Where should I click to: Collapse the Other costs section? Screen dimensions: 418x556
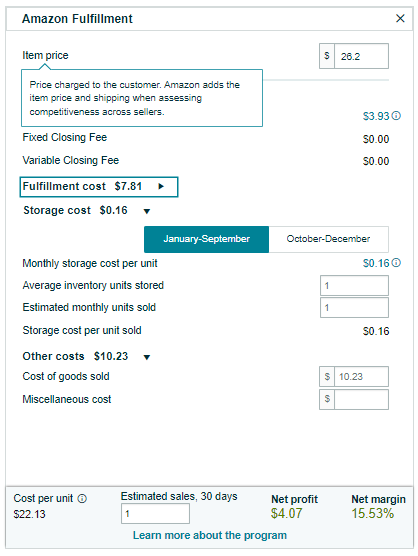(147, 357)
